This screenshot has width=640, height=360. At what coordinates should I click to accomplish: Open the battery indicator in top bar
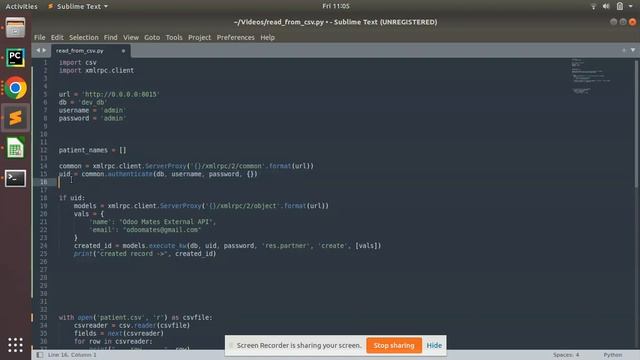pyautogui.click(x=620, y=6)
